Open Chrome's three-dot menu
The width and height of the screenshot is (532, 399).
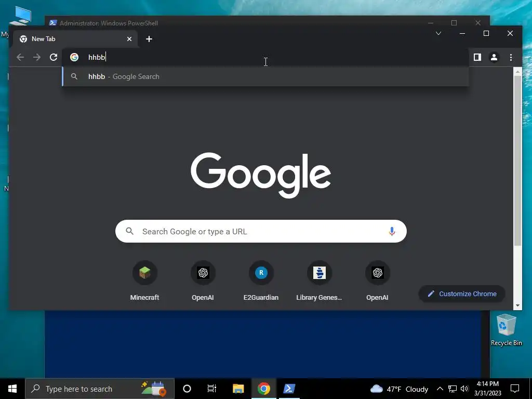[x=511, y=57]
